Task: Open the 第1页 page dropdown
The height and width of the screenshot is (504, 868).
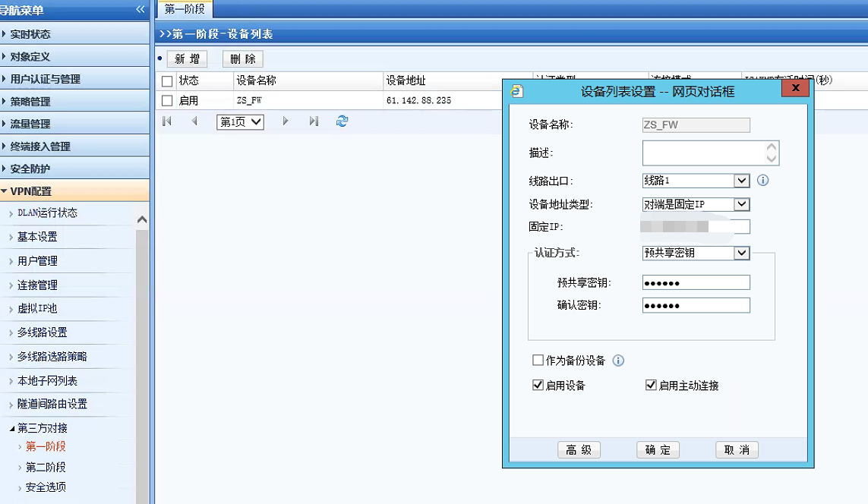Action: 240,121
